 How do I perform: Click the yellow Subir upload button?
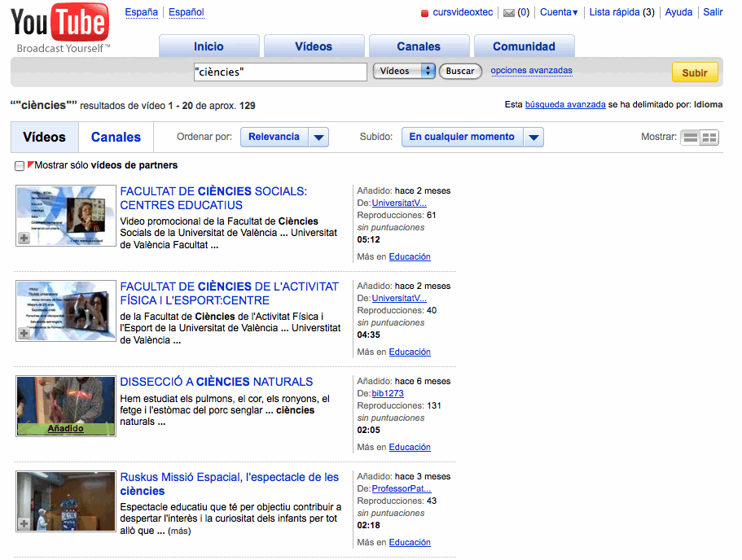(695, 72)
